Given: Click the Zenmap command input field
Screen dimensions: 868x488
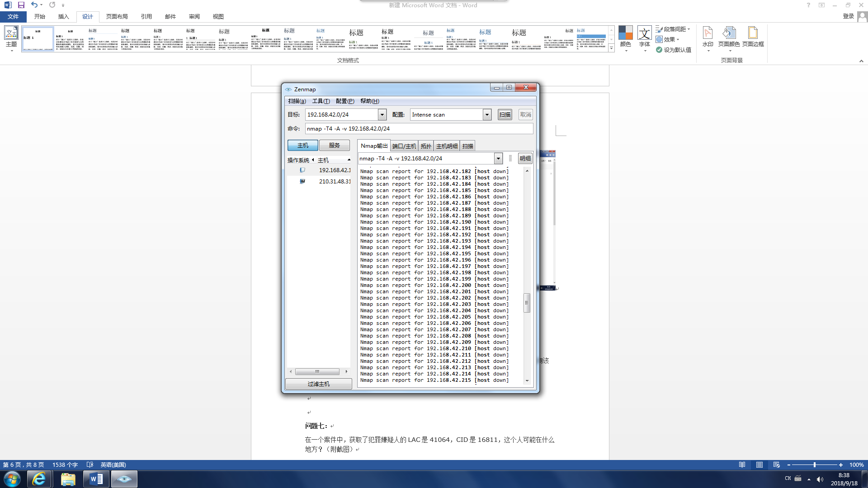Looking at the screenshot, I should pyautogui.click(x=419, y=128).
